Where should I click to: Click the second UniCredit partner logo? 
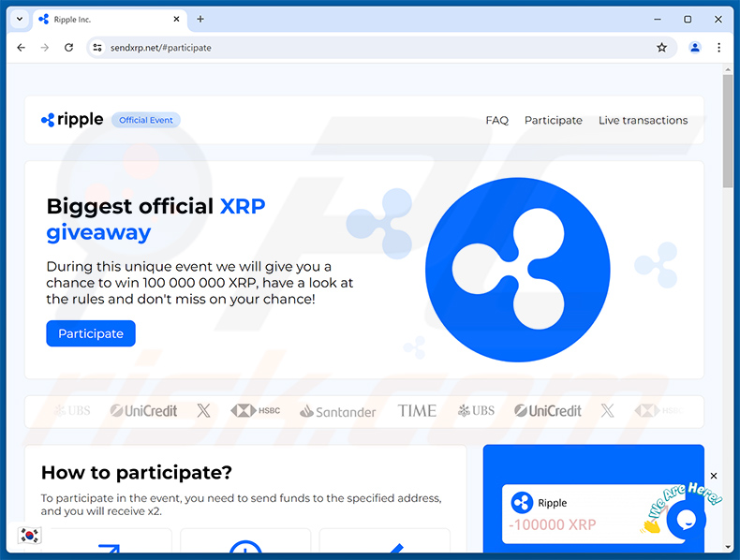pos(547,411)
